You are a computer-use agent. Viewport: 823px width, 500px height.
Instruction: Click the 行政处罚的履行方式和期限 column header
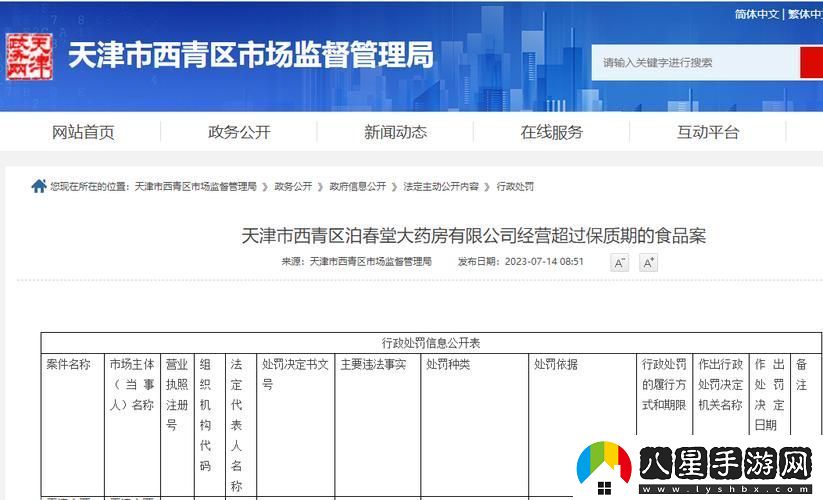pos(664,385)
